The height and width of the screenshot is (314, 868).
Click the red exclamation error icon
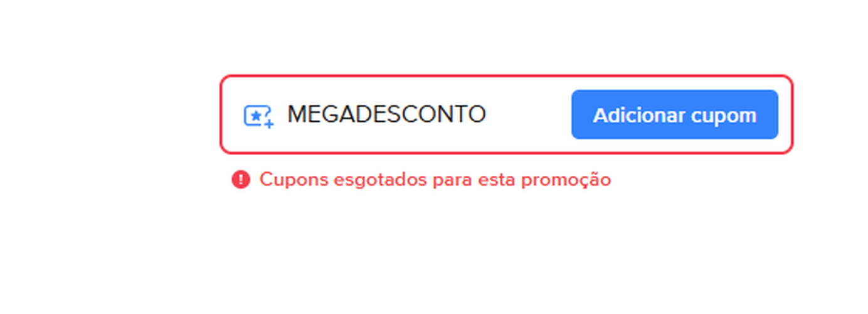coord(241,180)
